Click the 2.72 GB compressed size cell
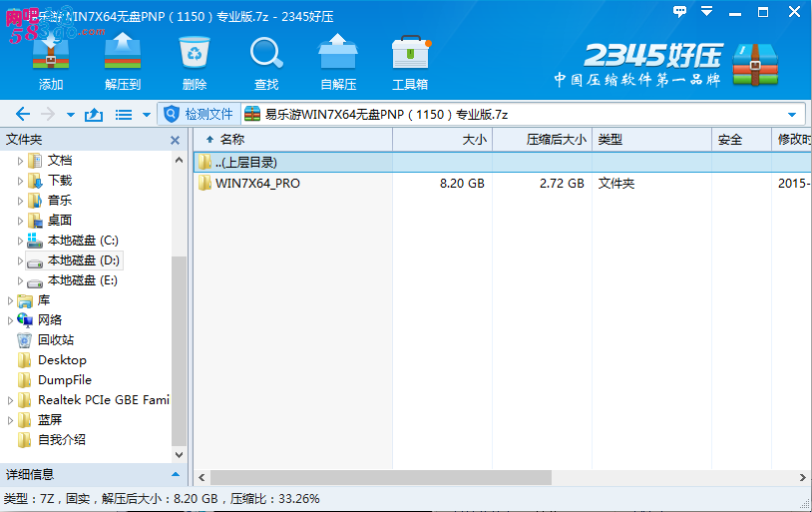812x512 pixels. click(562, 184)
